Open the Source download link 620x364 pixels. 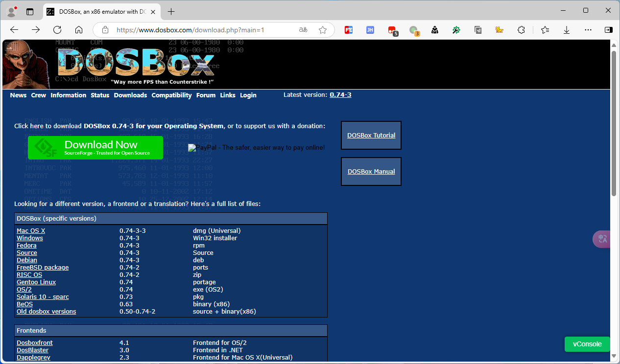click(27, 253)
